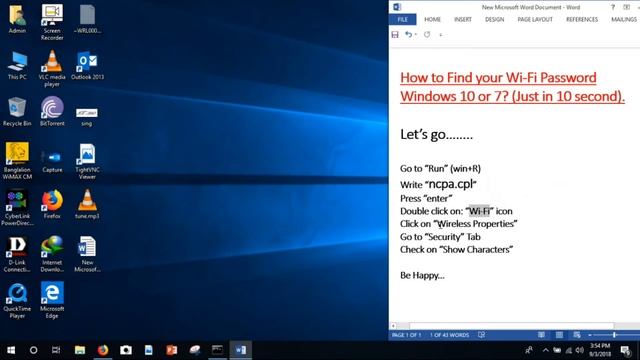
Task: Open Microsoft Edge desktop shortcut
Action: [x=52, y=300]
